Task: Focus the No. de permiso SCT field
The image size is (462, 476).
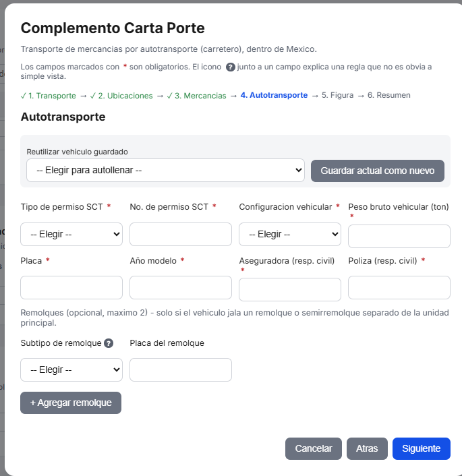Action: (181, 235)
